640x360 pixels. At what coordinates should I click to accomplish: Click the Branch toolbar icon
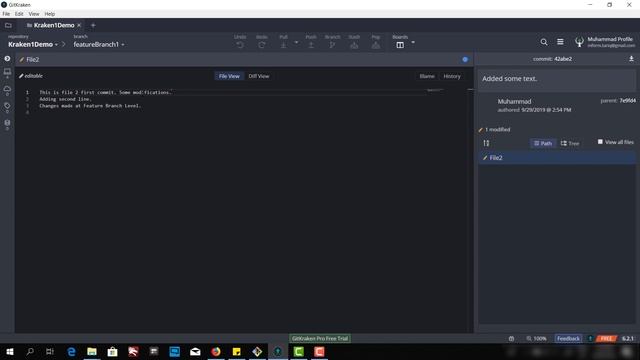(332, 45)
